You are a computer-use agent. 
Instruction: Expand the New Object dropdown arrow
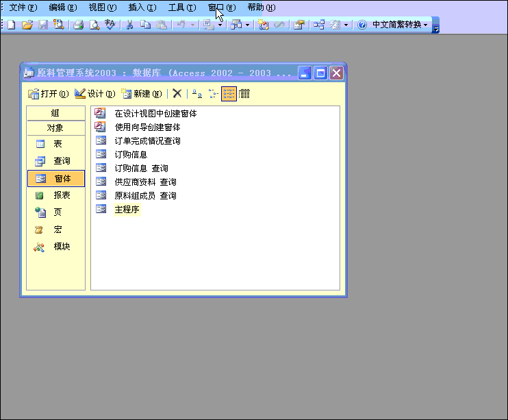pos(346,25)
